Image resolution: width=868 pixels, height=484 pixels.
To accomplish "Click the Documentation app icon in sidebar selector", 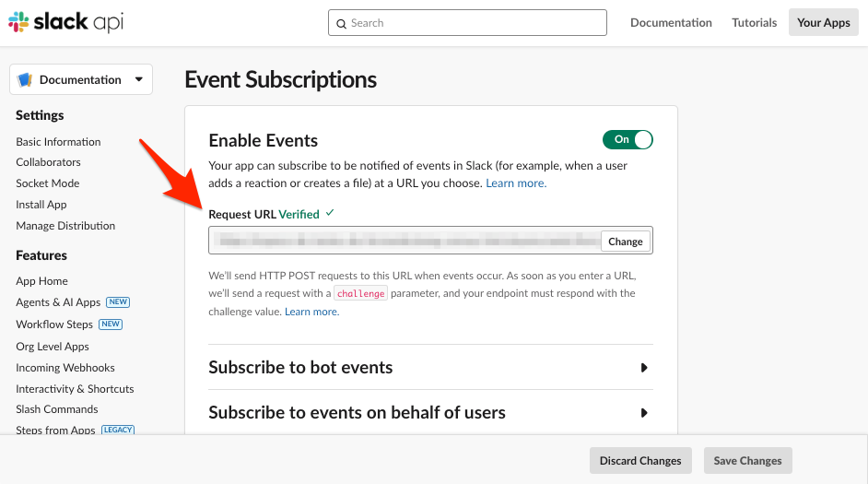I will pos(25,80).
